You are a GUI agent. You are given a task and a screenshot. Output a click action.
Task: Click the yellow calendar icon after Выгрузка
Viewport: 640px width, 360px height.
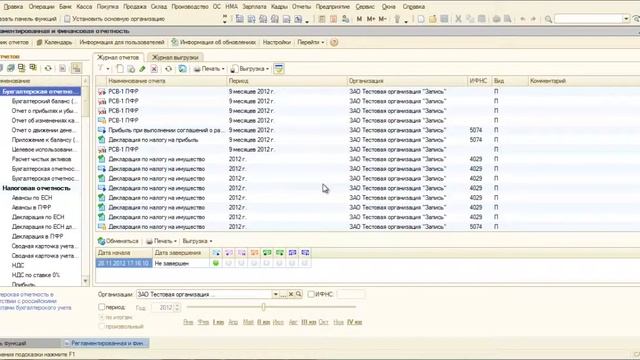point(279,69)
